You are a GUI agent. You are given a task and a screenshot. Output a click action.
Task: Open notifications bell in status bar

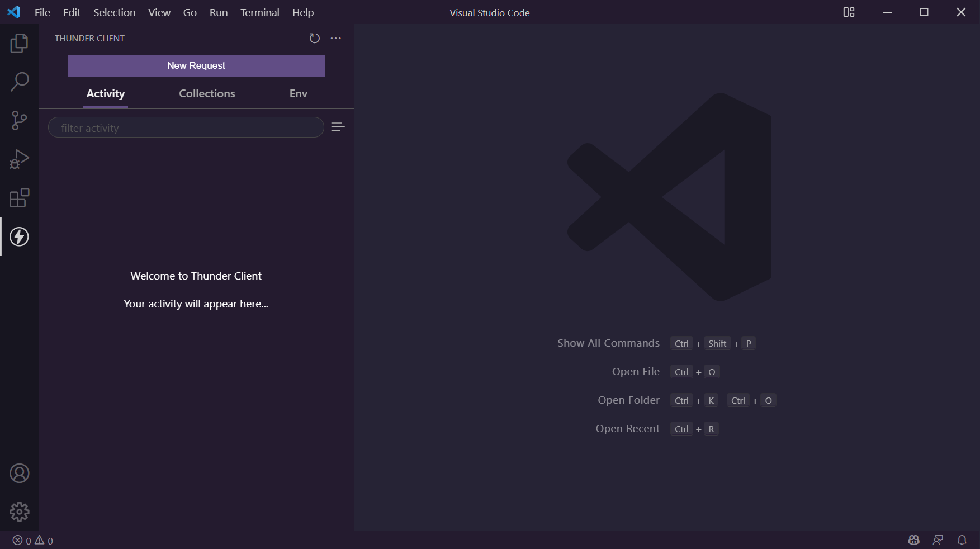[x=962, y=540]
